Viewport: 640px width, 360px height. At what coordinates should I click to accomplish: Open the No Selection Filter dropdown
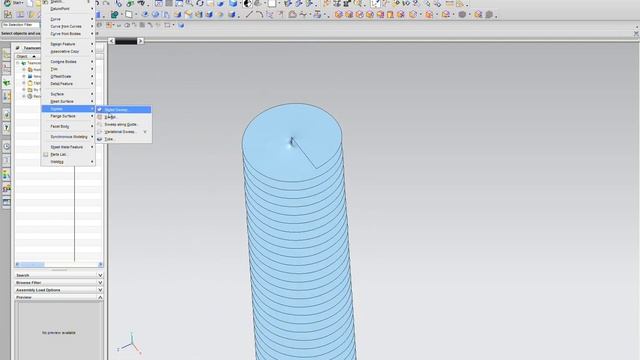tap(20, 25)
